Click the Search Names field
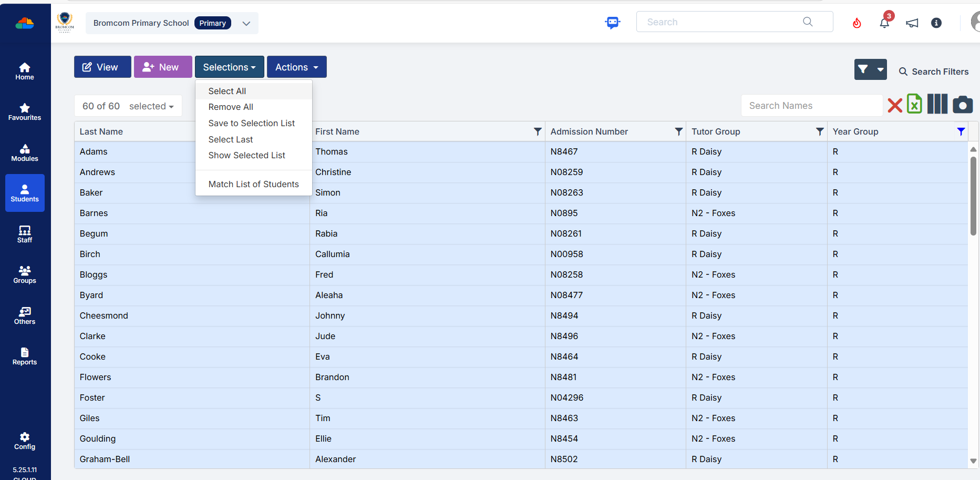 click(811, 106)
